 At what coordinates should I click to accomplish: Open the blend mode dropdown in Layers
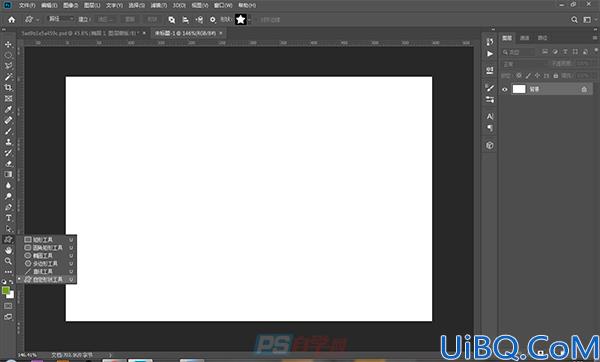point(524,64)
